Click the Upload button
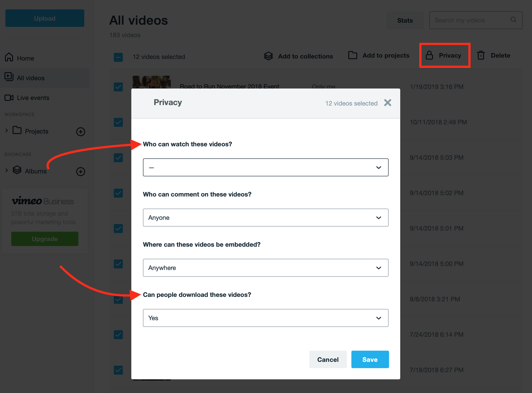532x393 pixels. [x=45, y=18]
